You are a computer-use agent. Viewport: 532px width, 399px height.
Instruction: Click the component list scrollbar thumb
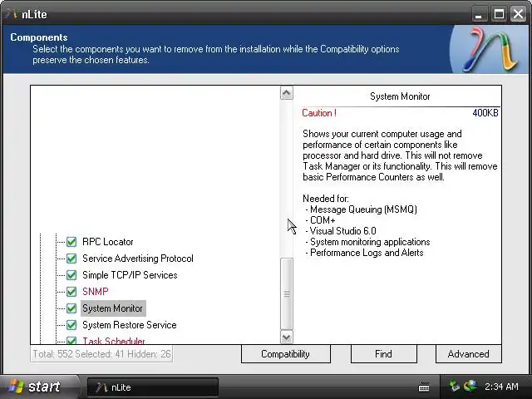pos(287,293)
